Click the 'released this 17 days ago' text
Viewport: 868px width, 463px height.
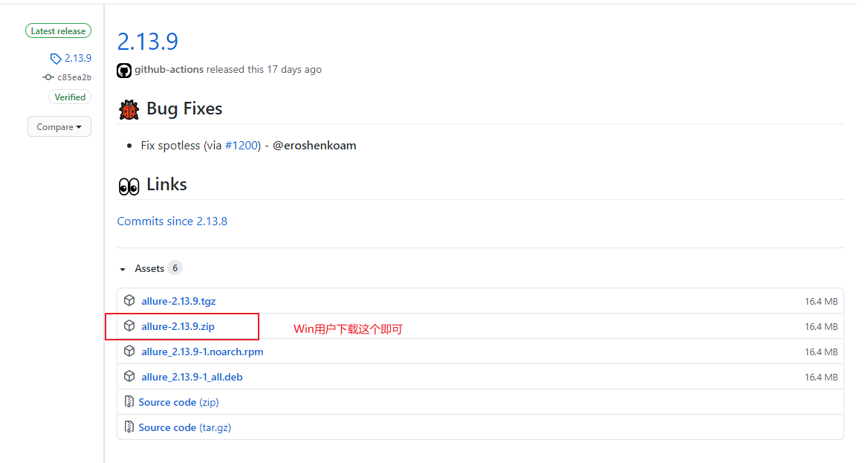(264, 69)
